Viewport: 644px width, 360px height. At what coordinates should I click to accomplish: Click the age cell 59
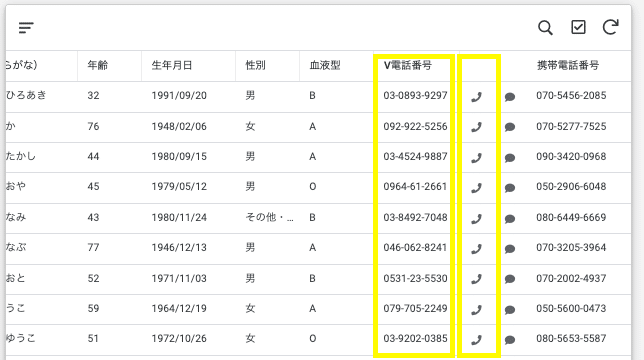93,308
